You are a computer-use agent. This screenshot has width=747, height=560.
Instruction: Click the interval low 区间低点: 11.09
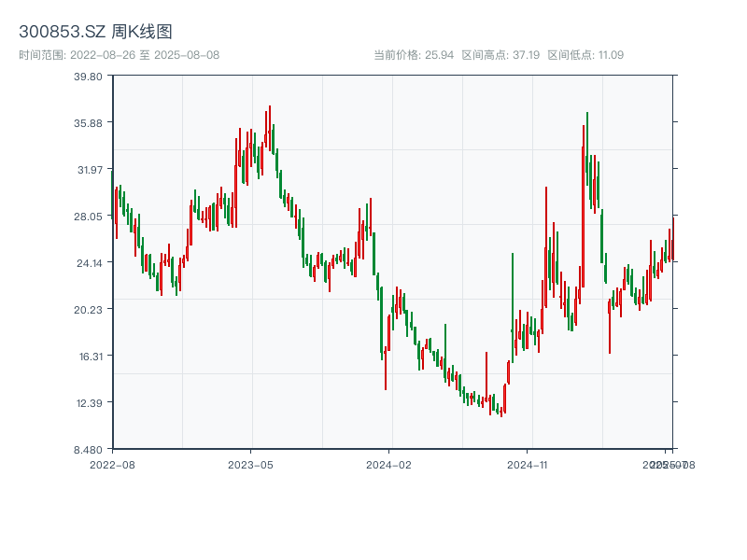[585, 55]
